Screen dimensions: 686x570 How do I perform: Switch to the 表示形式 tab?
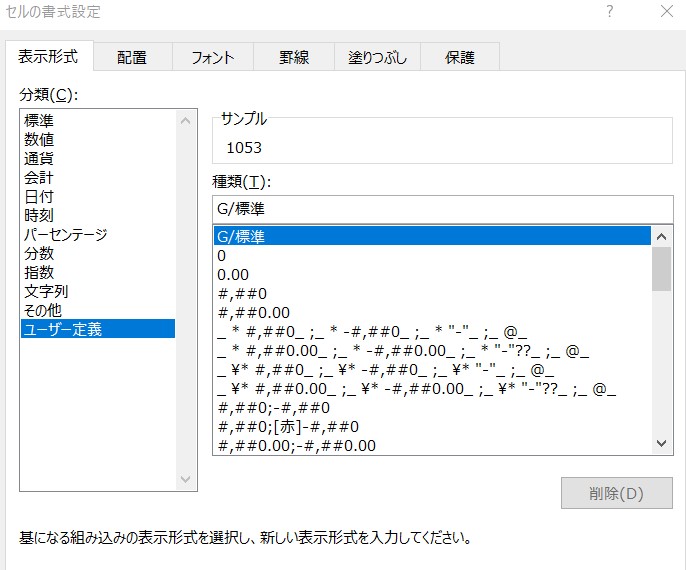(49, 56)
